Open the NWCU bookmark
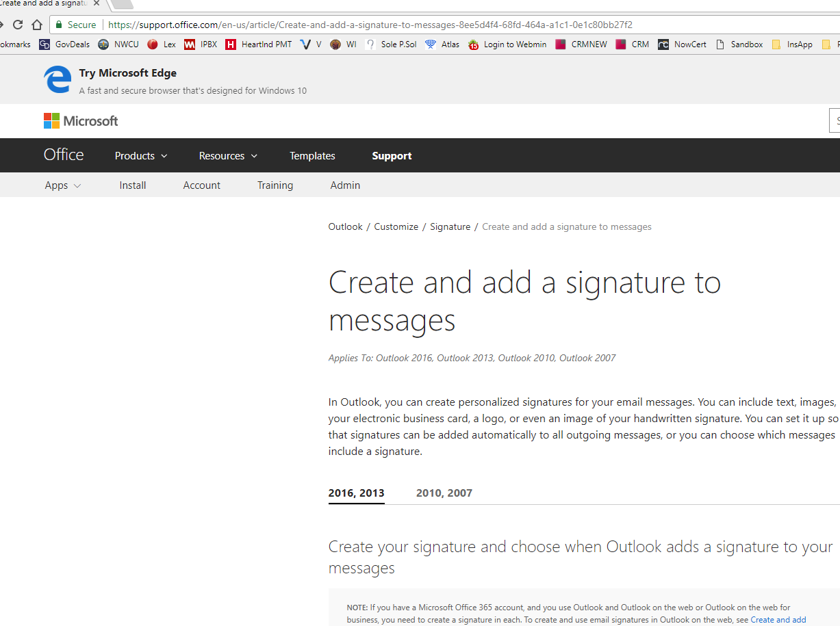 [x=118, y=44]
